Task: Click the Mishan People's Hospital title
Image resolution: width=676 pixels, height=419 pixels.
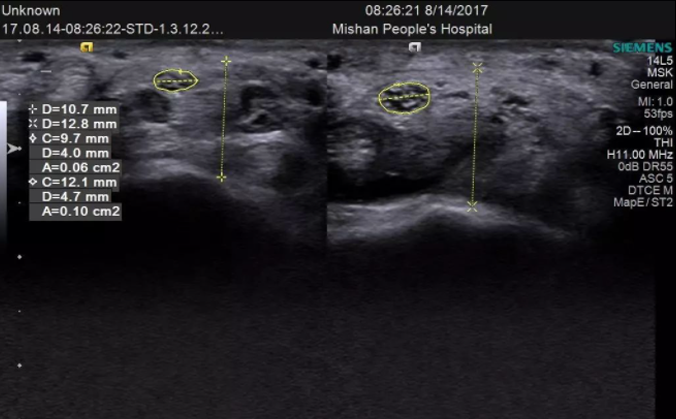Action: [411, 29]
